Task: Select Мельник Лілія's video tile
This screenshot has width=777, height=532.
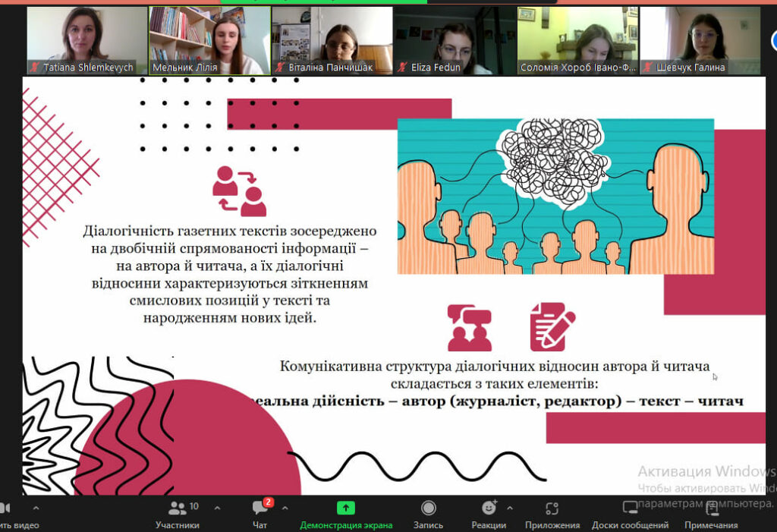Action: tap(209, 41)
